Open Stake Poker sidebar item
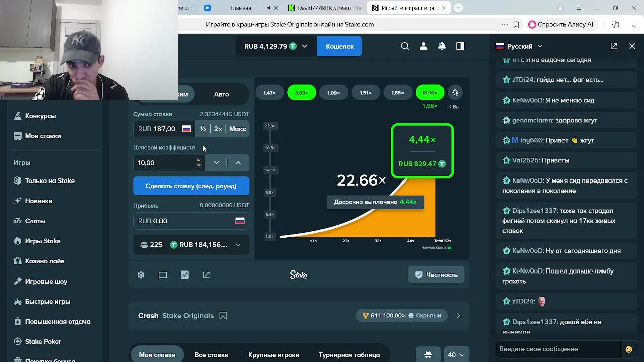Viewport: 644px width, 362px height. click(x=43, y=342)
